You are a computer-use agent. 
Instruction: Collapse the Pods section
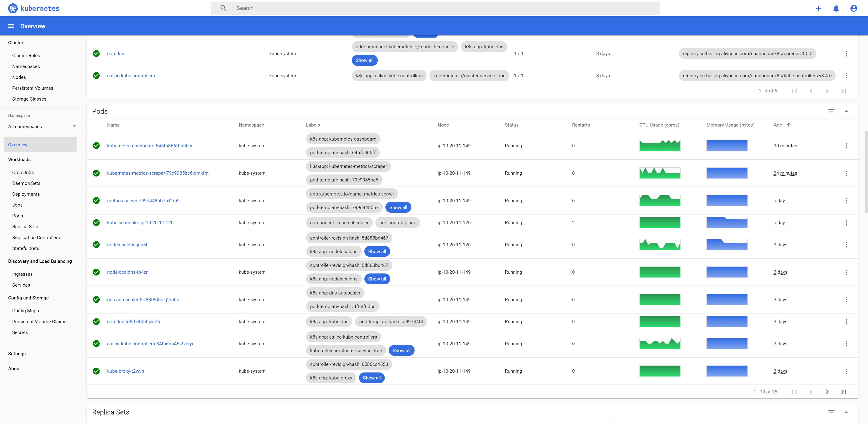846,111
